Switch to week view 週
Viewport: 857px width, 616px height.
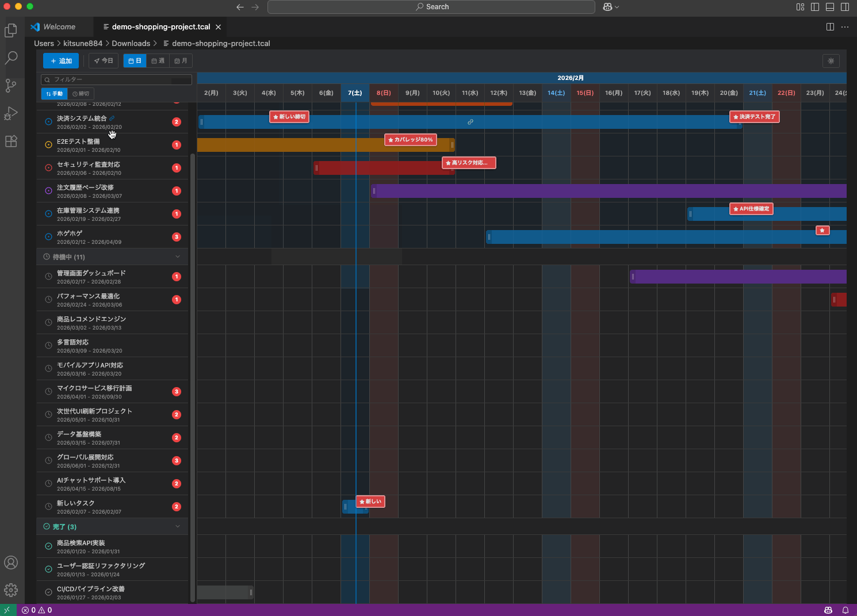click(158, 61)
